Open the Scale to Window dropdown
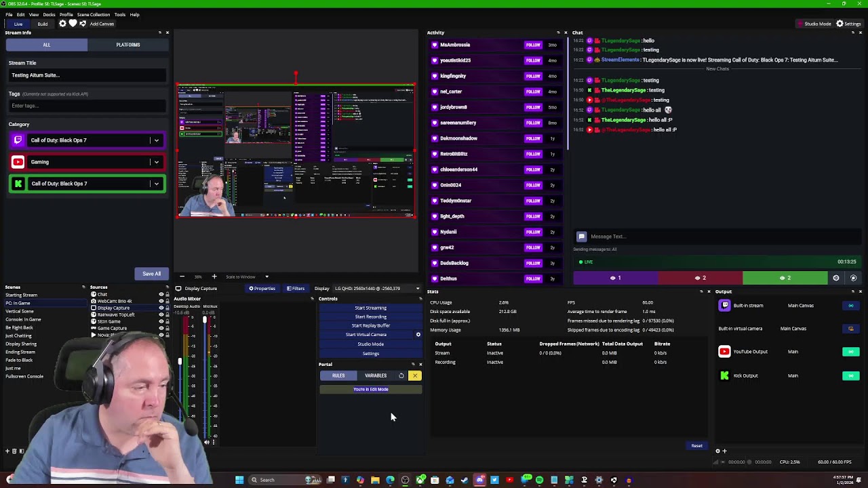This screenshot has height=488, width=868. click(247, 277)
